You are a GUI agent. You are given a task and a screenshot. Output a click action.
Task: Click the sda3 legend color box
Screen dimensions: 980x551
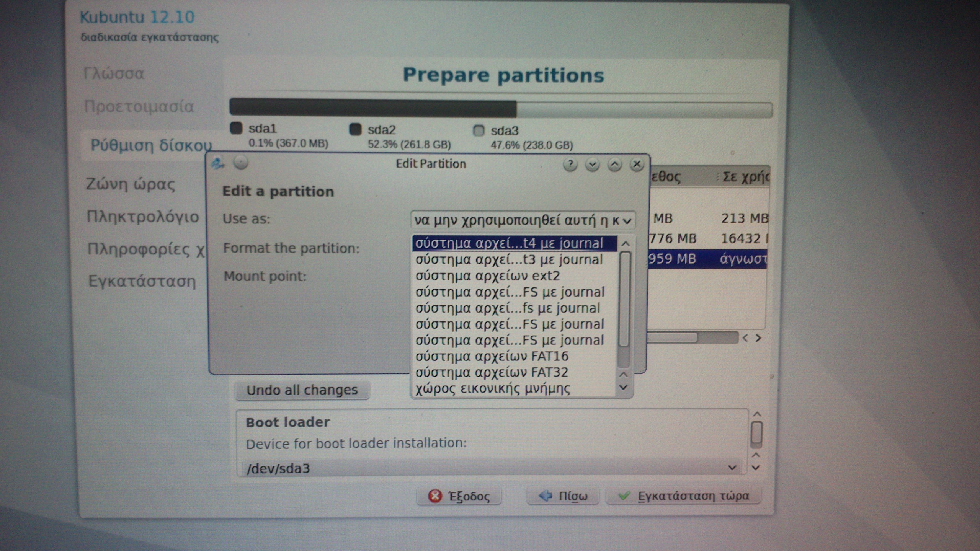point(479,130)
